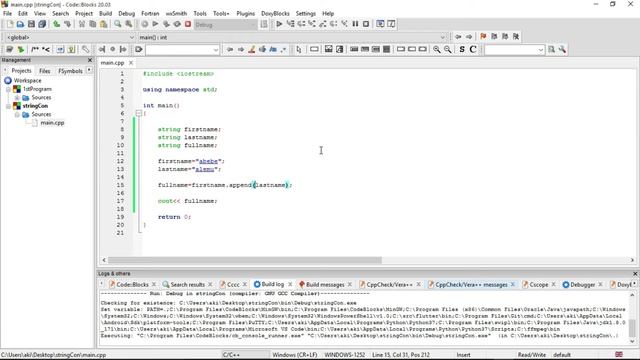Close the main.cpp editor tab
Viewport: 640px width, 360px height.
131,63
